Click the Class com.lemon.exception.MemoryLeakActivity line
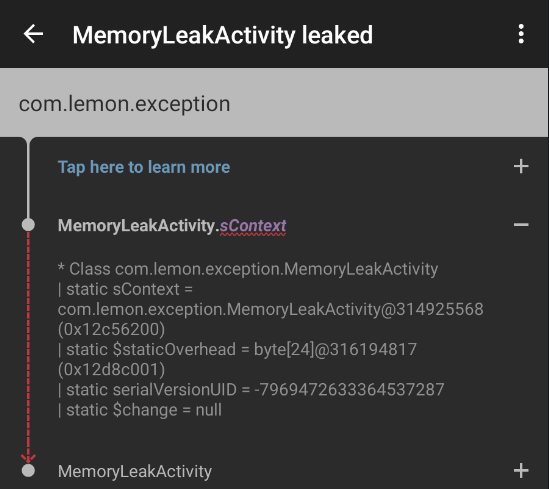Viewport: 549px width, 489px height. point(248,269)
